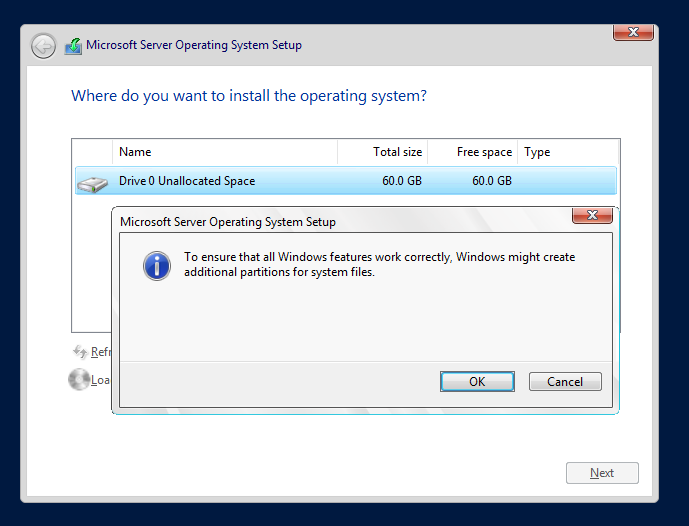Sort by the Name column header
Image resolution: width=689 pixels, height=526 pixels.
(x=135, y=152)
